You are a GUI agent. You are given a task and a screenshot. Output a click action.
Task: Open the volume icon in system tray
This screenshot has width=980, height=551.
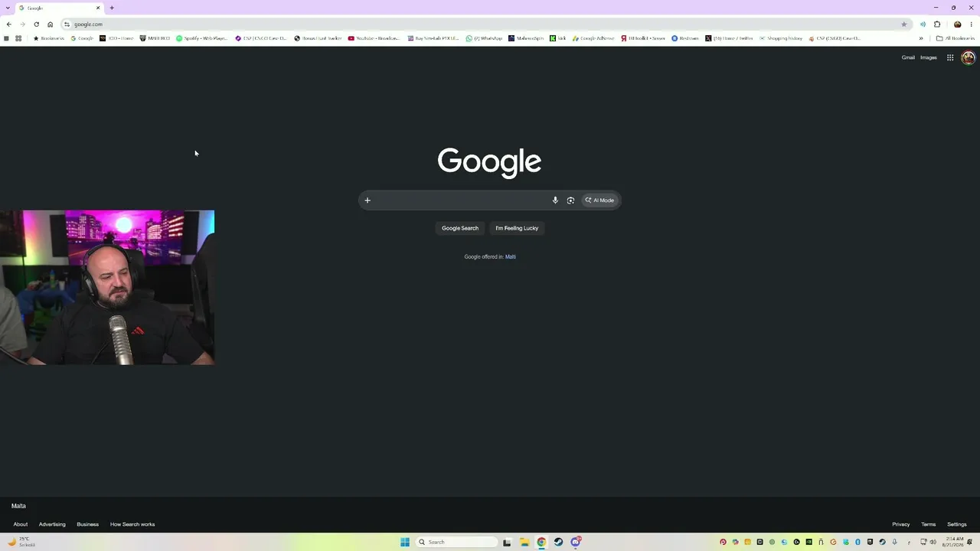(933, 542)
